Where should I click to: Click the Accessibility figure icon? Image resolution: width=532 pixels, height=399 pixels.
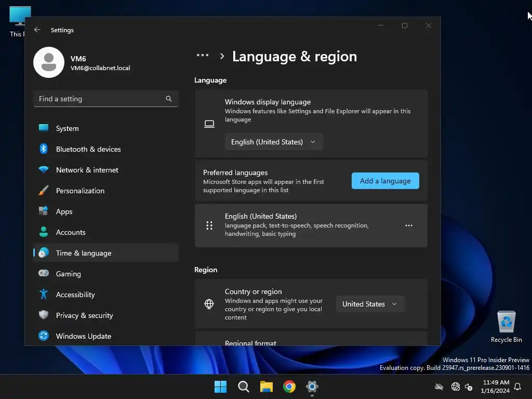[x=44, y=294]
